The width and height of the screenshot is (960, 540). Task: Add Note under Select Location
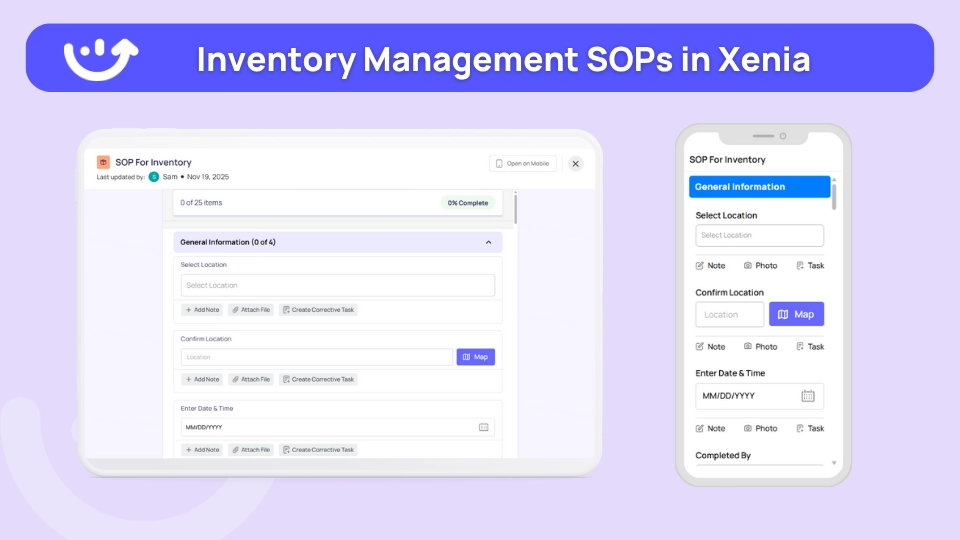tap(202, 310)
